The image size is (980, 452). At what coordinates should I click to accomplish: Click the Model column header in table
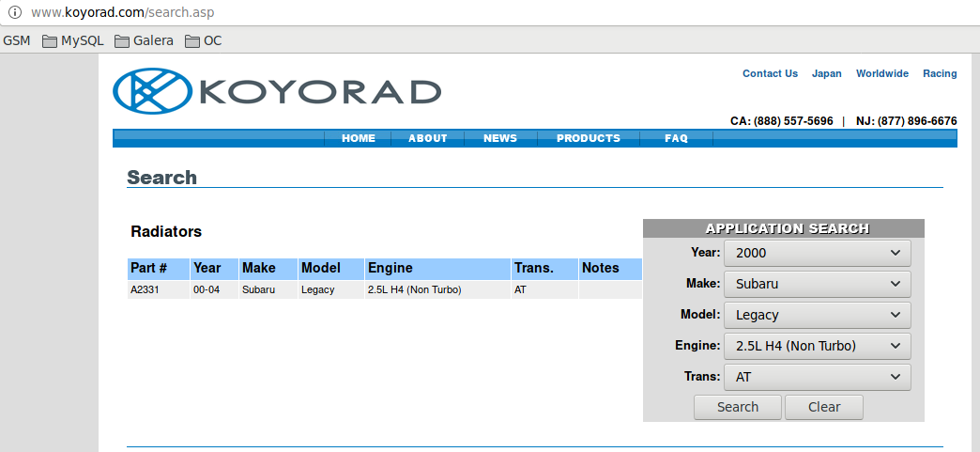click(x=331, y=269)
